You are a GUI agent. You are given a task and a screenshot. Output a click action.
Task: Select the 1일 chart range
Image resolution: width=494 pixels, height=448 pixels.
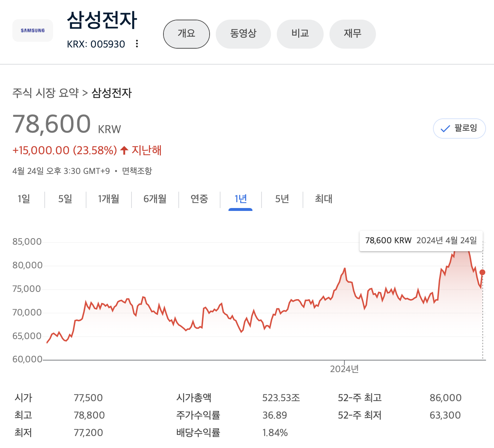(24, 199)
